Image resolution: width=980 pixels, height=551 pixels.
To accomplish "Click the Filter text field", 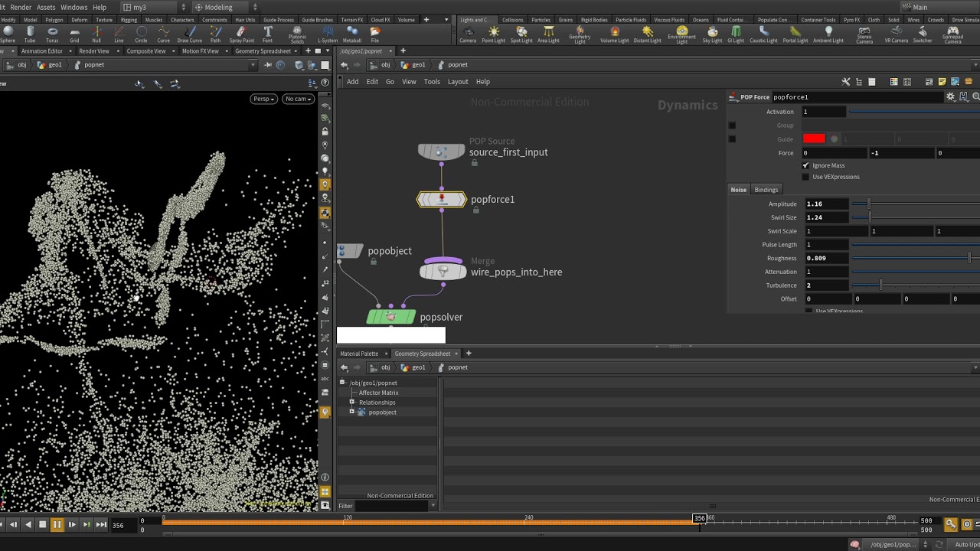I will [x=391, y=506].
